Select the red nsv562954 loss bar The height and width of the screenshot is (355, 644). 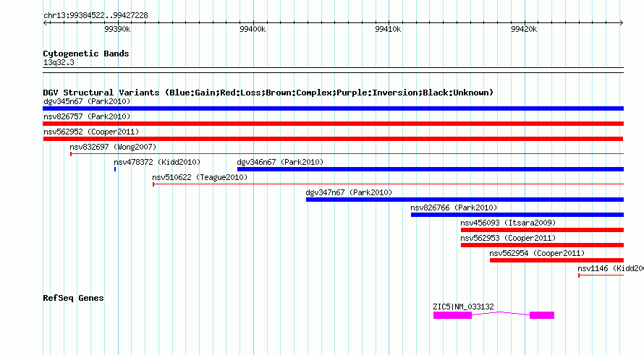tap(557, 260)
